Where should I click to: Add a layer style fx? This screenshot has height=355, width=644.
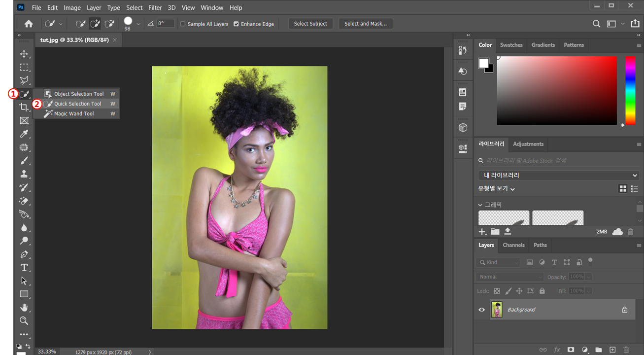tap(557, 350)
